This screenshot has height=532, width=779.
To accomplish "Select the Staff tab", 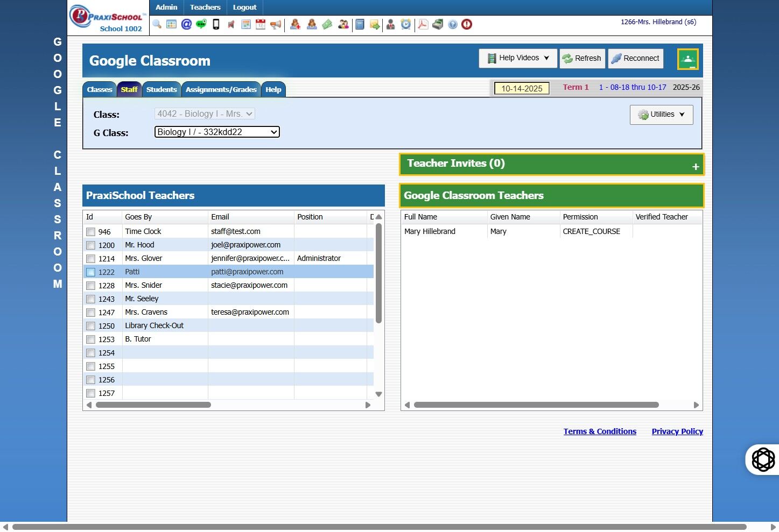I will pyautogui.click(x=129, y=90).
